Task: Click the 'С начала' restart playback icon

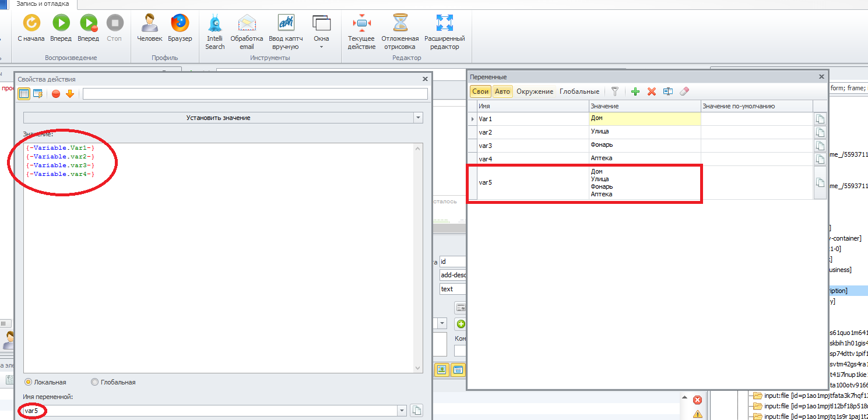Action: [31, 24]
